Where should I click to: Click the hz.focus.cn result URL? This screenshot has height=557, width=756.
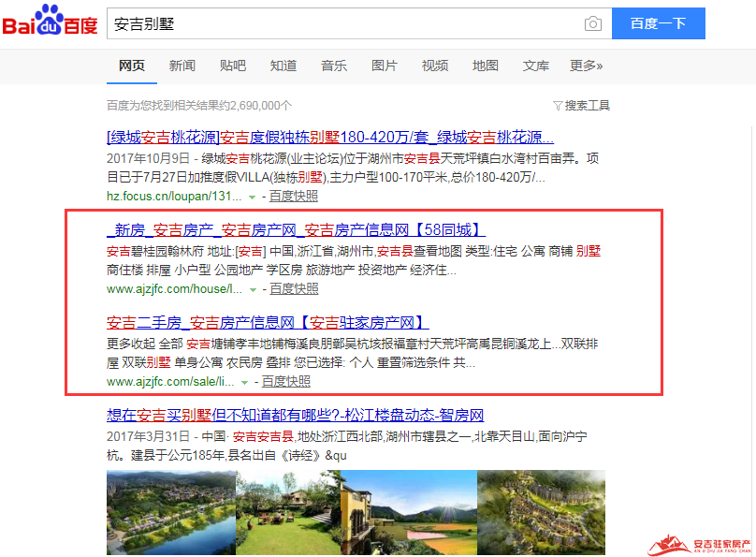[x=174, y=197]
